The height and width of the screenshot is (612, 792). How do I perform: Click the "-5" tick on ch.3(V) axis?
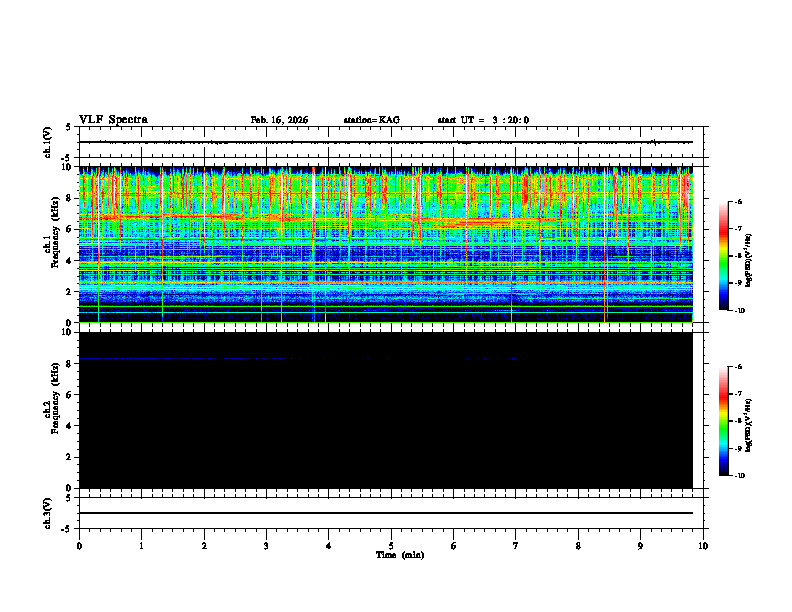pos(68,529)
